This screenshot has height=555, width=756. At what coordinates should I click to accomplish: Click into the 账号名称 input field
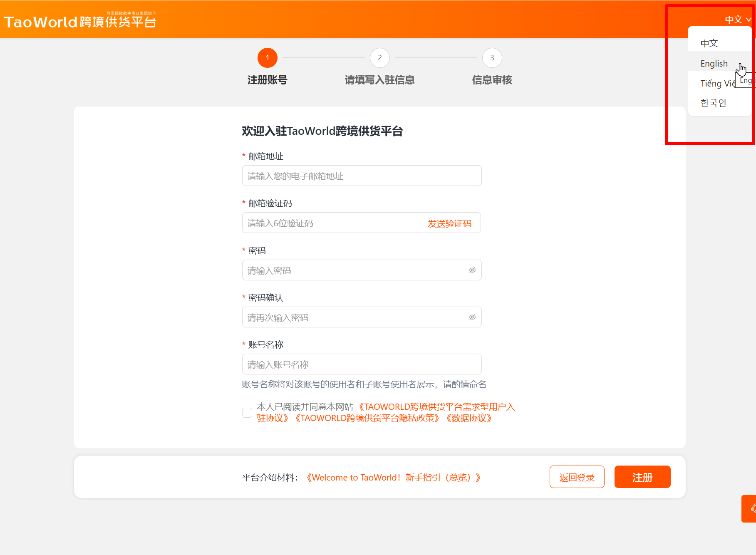pyautogui.click(x=361, y=364)
